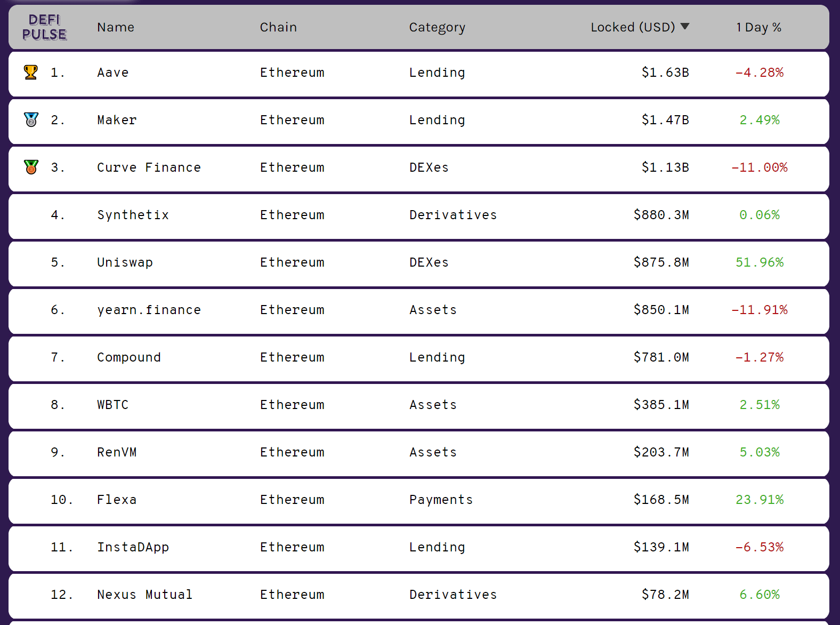Select the Curve Finance entry
The height and width of the screenshot is (625, 840).
coord(149,167)
